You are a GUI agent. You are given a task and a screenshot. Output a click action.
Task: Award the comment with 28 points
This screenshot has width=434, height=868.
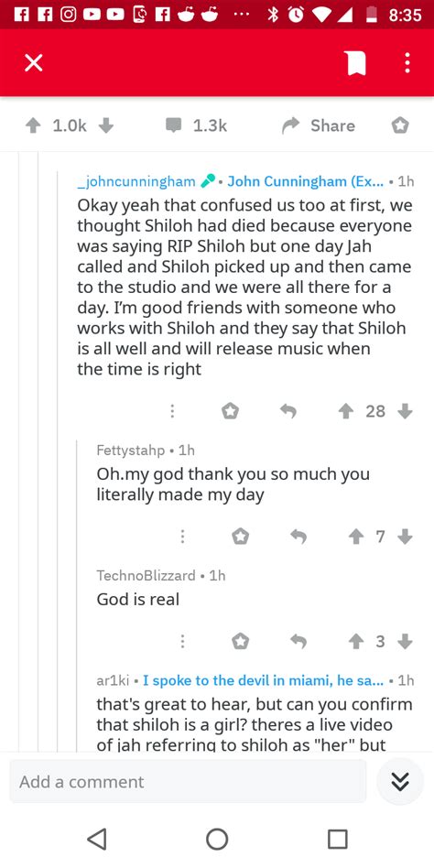coord(230,411)
